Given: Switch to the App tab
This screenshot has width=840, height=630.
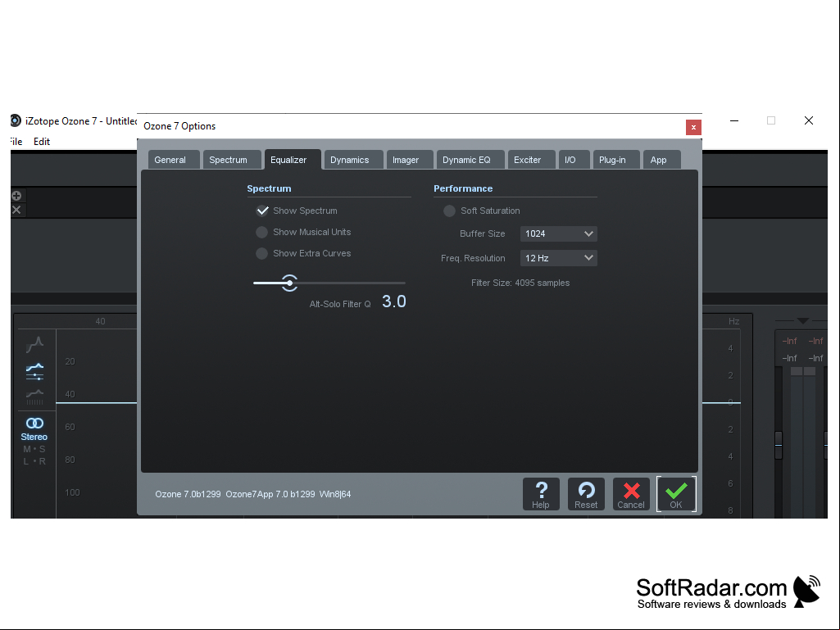Looking at the screenshot, I should pos(662,160).
